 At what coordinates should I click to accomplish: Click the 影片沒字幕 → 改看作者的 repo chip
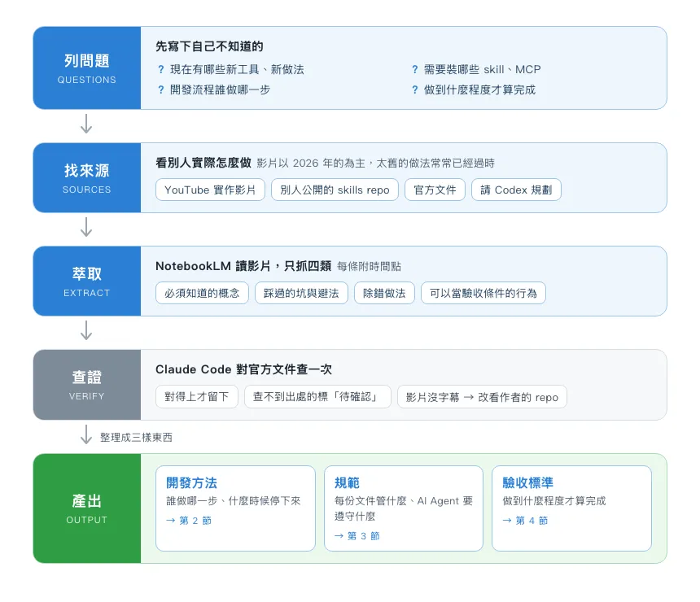482,397
